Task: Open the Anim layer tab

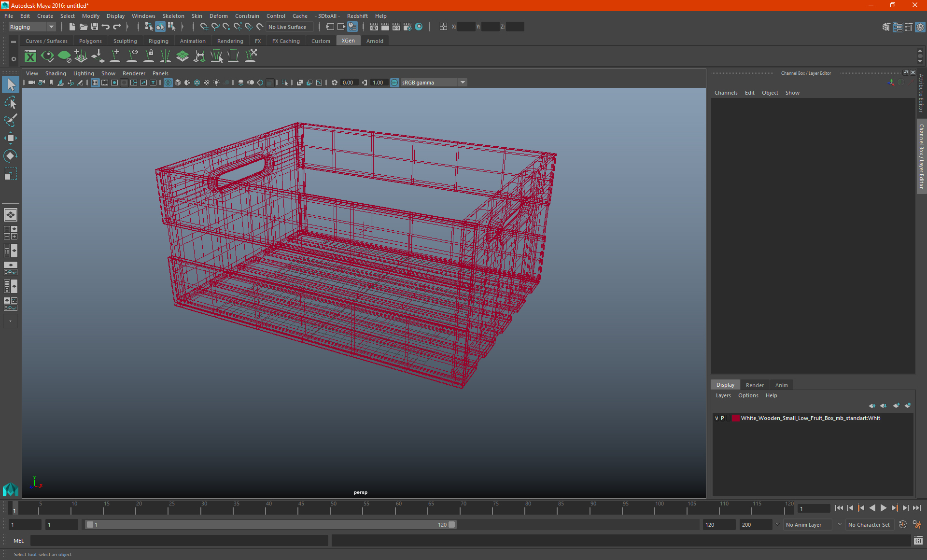Action: 781,385
